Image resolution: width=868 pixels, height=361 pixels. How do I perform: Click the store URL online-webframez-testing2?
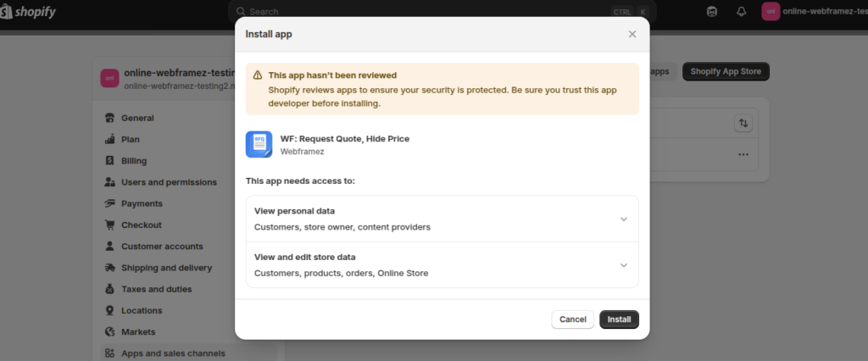[180, 86]
